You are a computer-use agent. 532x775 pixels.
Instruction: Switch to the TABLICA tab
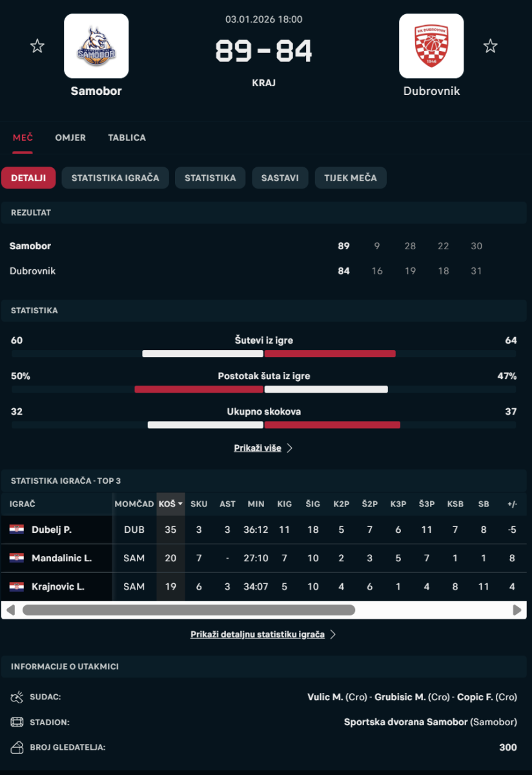pos(127,138)
